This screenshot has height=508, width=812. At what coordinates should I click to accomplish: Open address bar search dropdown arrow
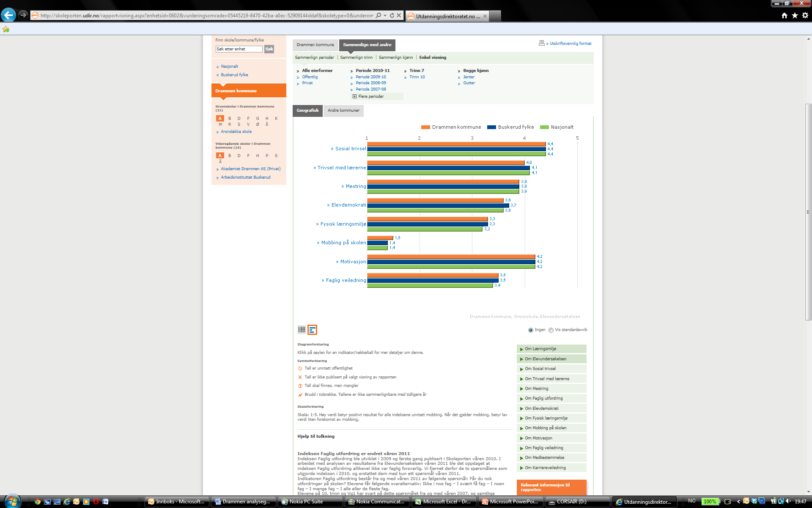click(385, 15)
